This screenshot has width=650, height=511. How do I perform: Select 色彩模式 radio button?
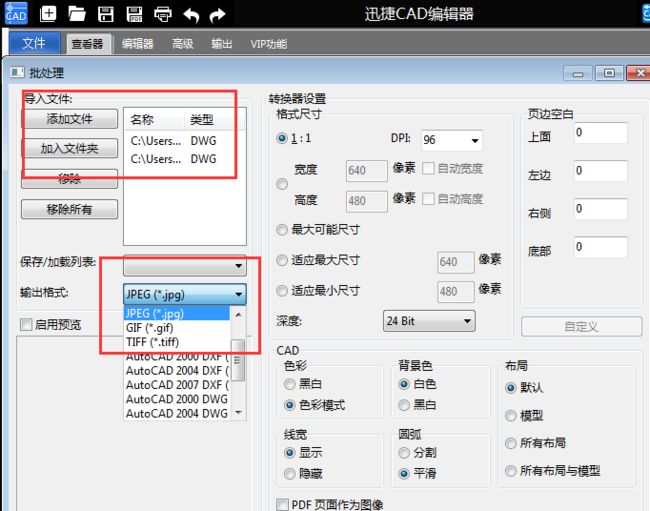tap(290, 405)
